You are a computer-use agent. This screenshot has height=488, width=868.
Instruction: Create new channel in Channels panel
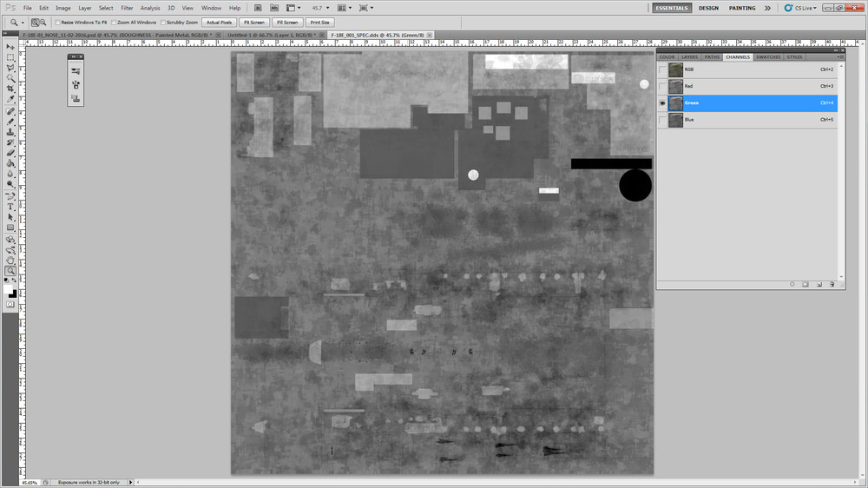tap(819, 284)
